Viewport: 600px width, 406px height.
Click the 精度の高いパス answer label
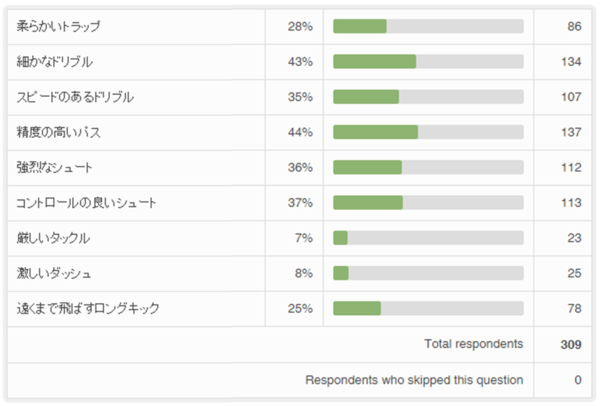pos(60,132)
